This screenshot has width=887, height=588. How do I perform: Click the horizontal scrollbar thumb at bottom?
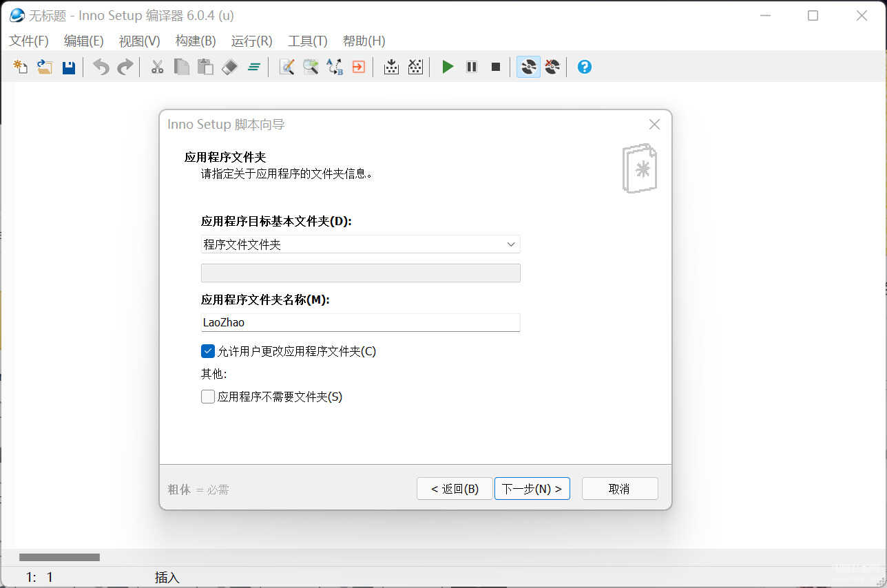(x=59, y=557)
